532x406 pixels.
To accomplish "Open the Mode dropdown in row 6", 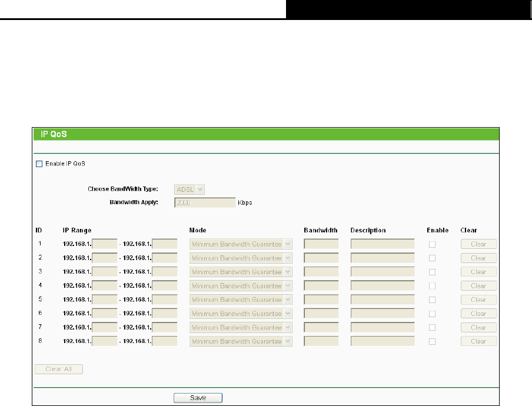I will pyautogui.click(x=241, y=314).
